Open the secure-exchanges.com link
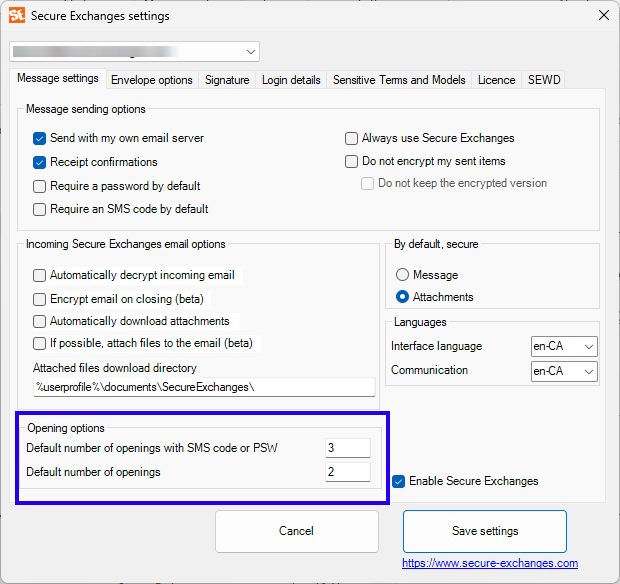Image resolution: width=620 pixels, height=584 pixels. tap(490, 563)
